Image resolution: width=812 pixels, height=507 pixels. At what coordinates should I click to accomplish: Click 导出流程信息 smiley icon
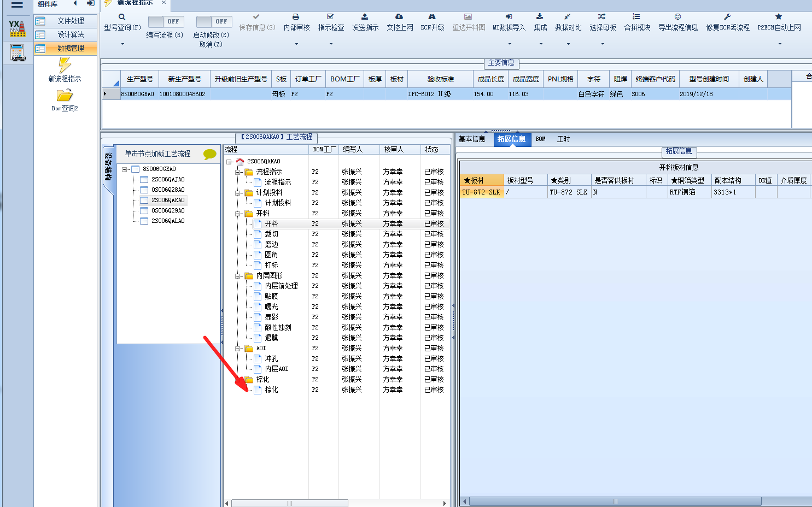[677, 17]
